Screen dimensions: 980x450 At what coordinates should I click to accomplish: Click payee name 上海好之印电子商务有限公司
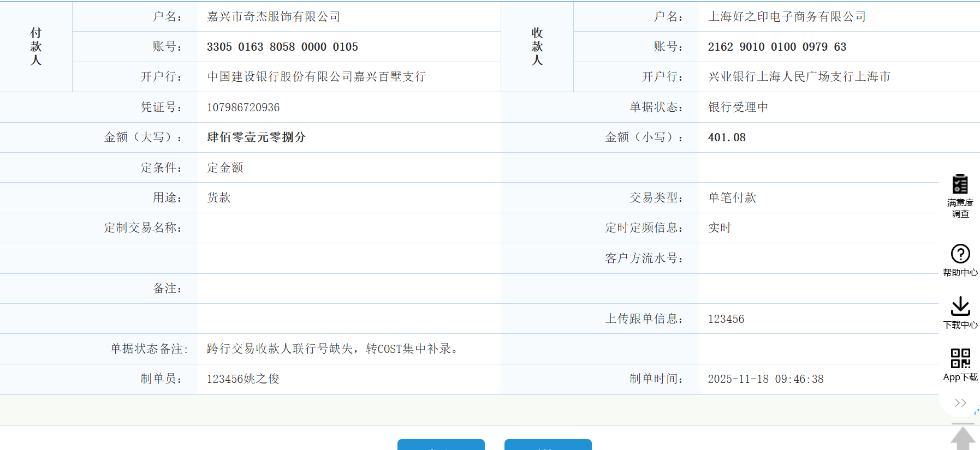787,17
